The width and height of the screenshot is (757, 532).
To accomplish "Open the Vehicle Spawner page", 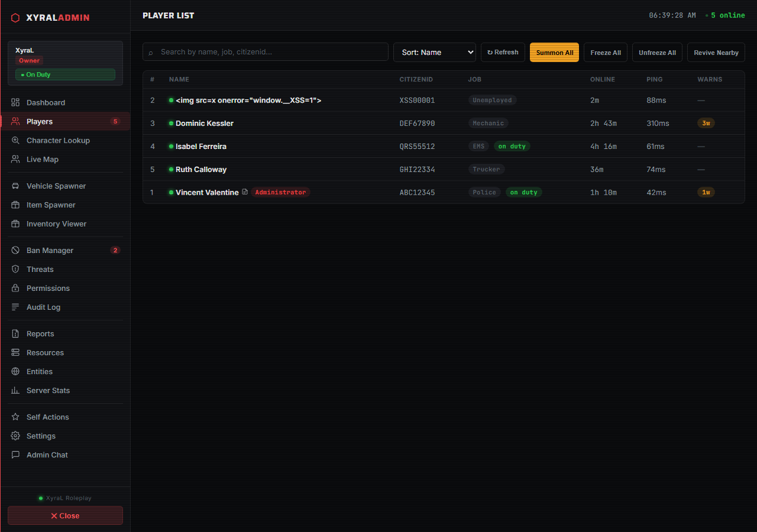I will pyautogui.click(x=65, y=186).
